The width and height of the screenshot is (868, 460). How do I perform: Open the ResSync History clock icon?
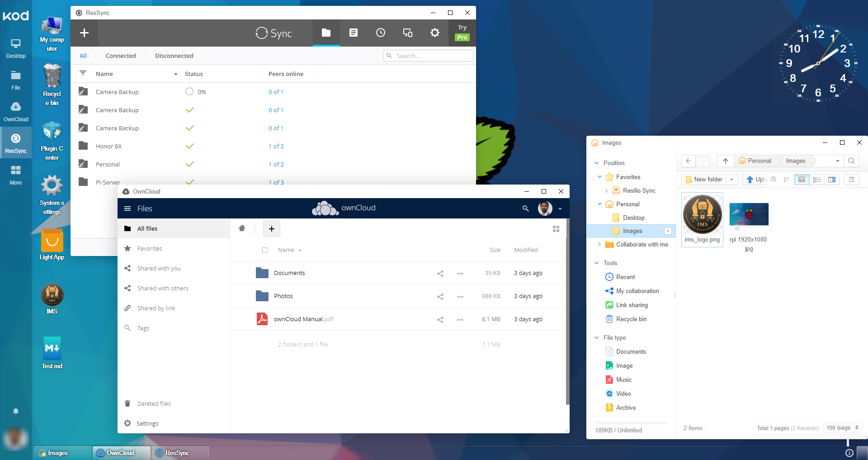381,33
